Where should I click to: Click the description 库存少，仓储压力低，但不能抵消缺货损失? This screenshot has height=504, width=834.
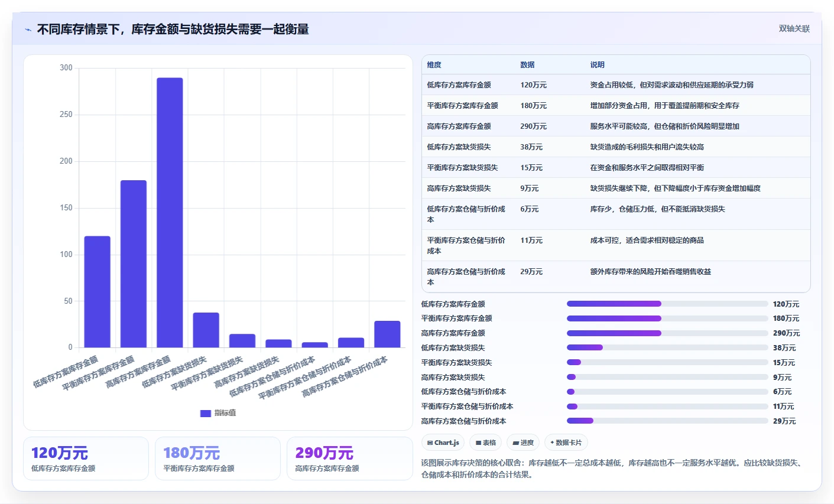point(658,209)
